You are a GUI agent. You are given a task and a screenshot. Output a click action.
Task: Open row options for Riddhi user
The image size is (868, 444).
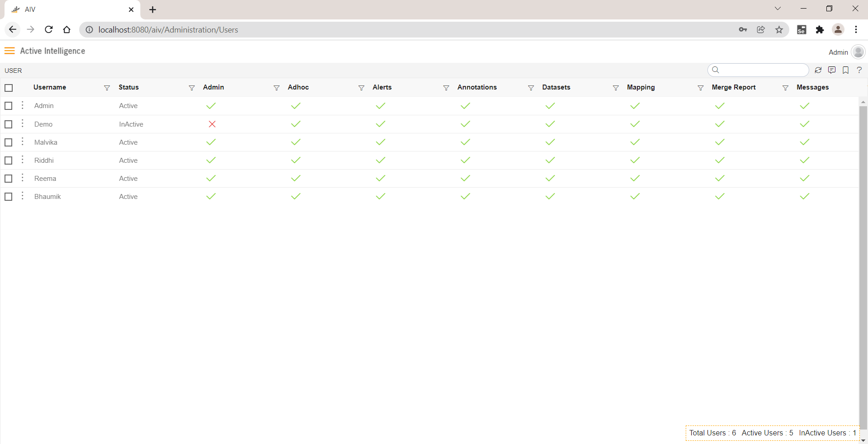pos(23,160)
